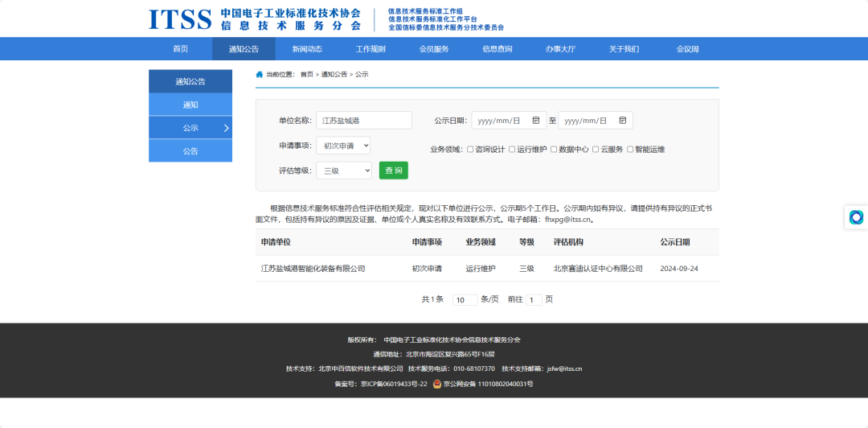The image size is (868, 428).
Task: Click floating blue assistant icon on right
Action: (856, 217)
